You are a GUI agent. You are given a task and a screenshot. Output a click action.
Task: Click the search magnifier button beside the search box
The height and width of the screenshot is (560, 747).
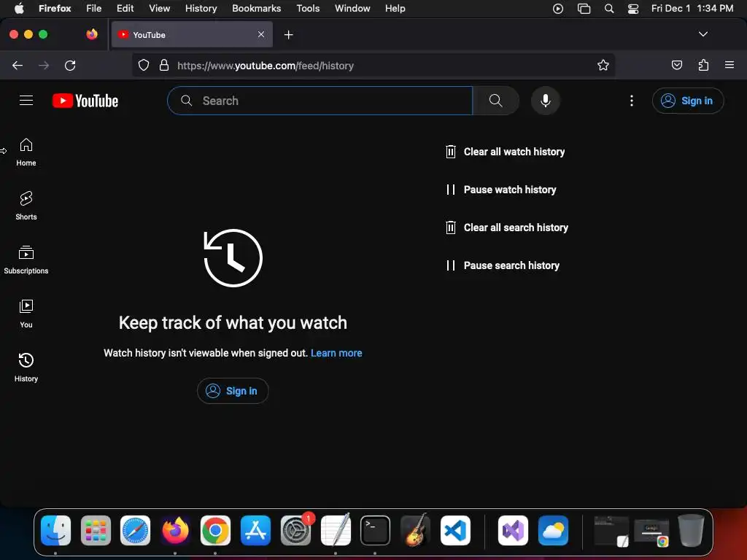click(495, 101)
